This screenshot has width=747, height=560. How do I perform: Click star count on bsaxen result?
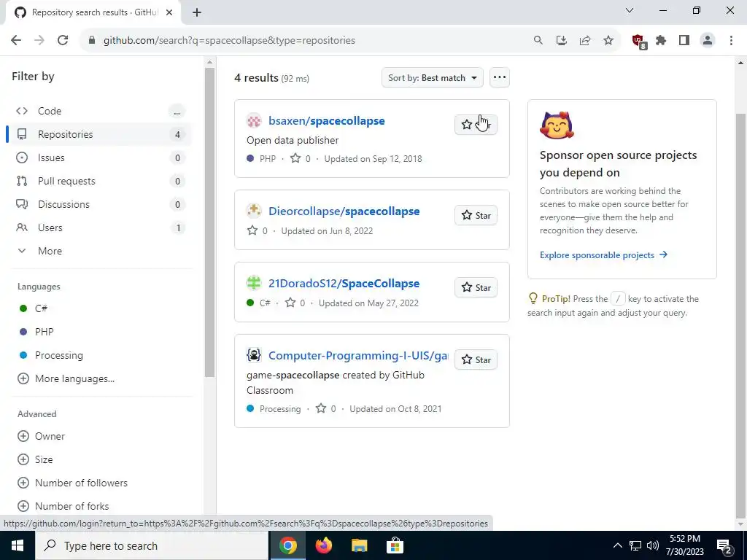(x=301, y=158)
